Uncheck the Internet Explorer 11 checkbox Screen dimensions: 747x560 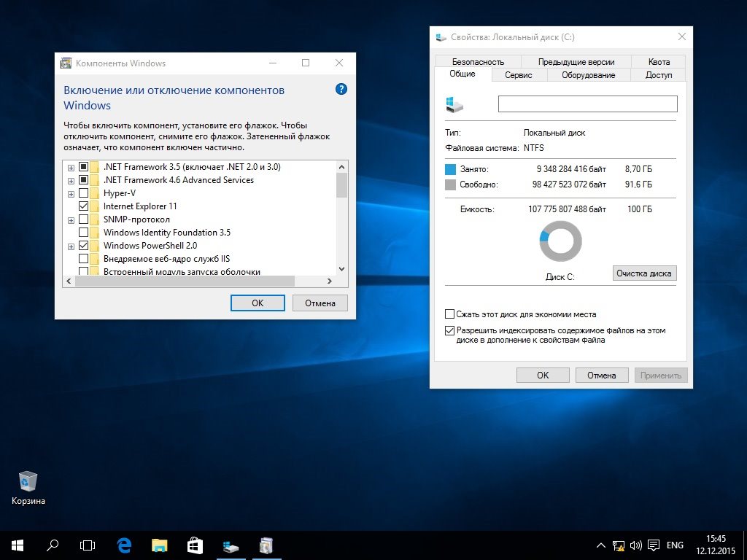click(83, 206)
